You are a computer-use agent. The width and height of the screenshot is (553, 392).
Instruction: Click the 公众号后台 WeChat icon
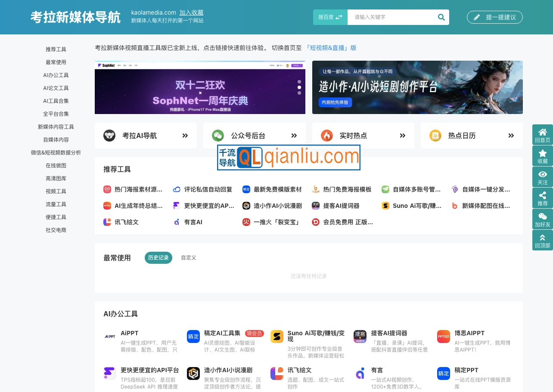pyautogui.click(x=218, y=135)
